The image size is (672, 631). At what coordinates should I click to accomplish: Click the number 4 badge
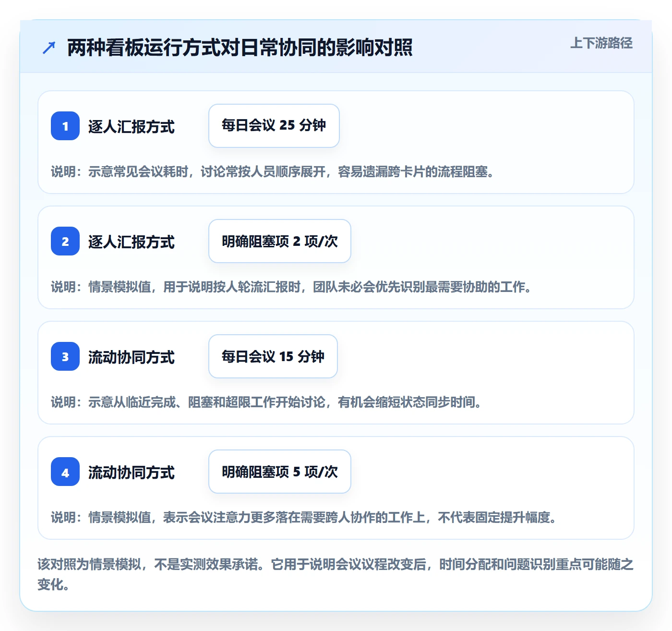[65, 472]
